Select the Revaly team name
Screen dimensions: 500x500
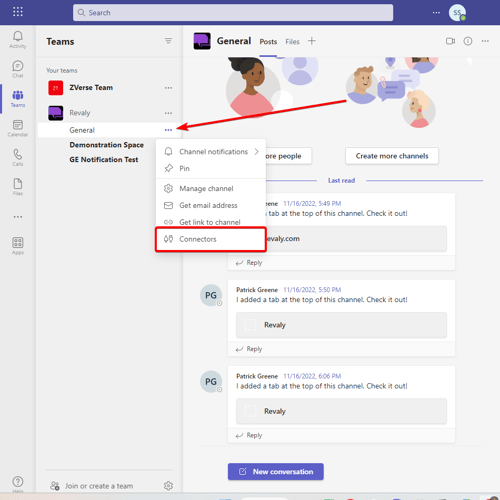click(80, 113)
